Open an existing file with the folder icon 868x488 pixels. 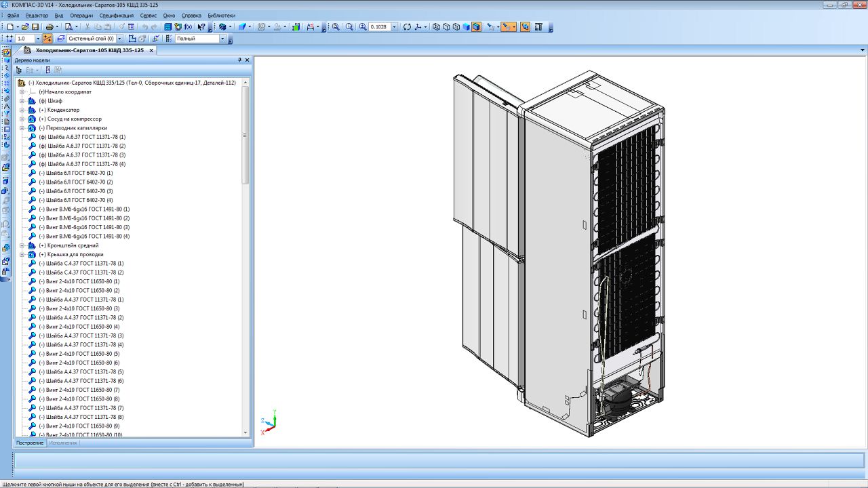click(25, 27)
